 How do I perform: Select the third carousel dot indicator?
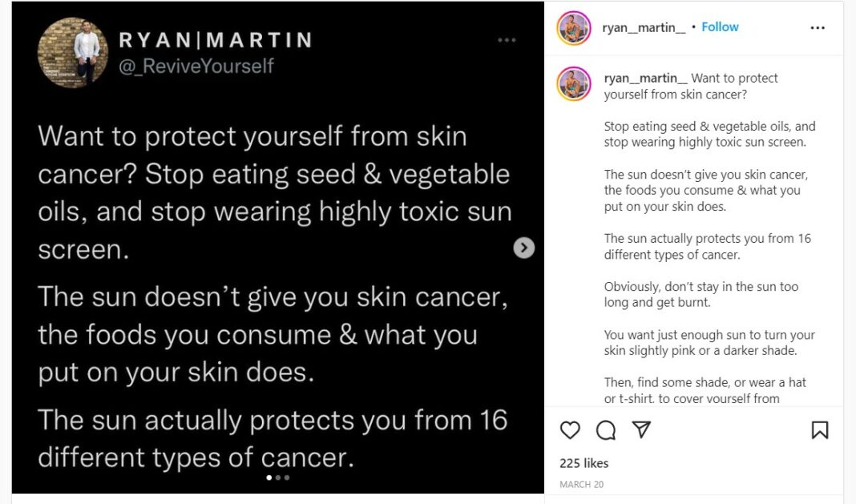[x=286, y=477]
